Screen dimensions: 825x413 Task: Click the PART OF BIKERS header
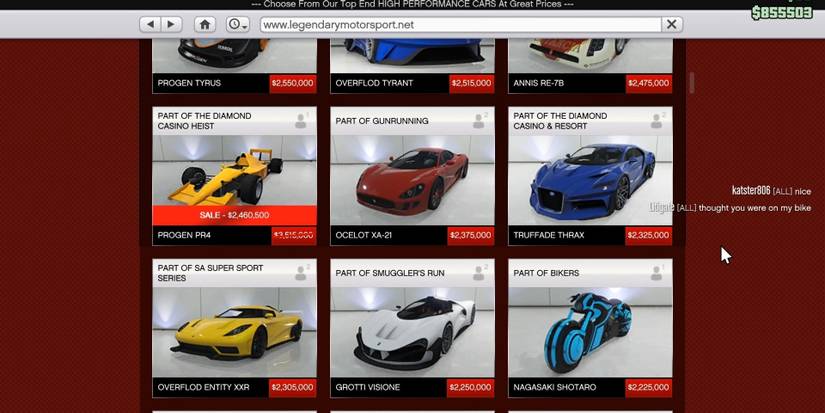[546, 273]
